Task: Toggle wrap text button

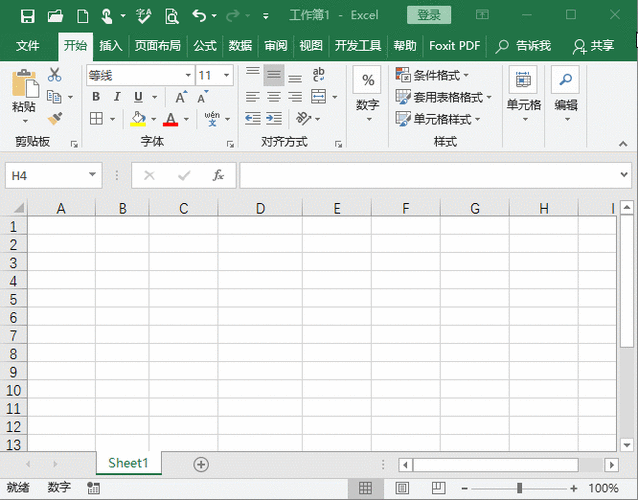Action: [x=318, y=75]
